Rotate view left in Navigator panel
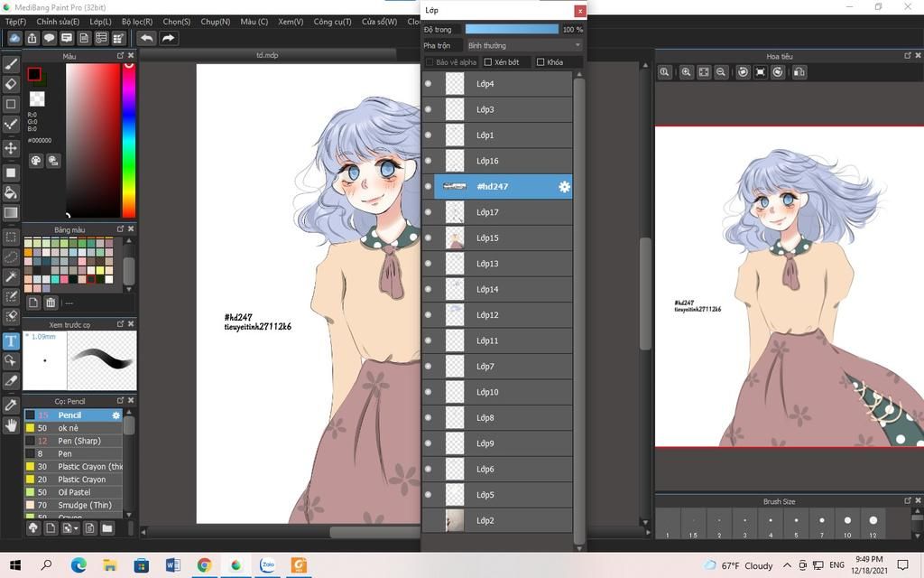Viewport: 924px width, 578px height. click(x=744, y=72)
